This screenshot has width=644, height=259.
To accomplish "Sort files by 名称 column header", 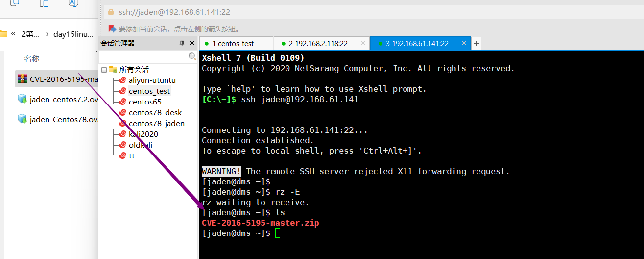I will tap(32, 58).
